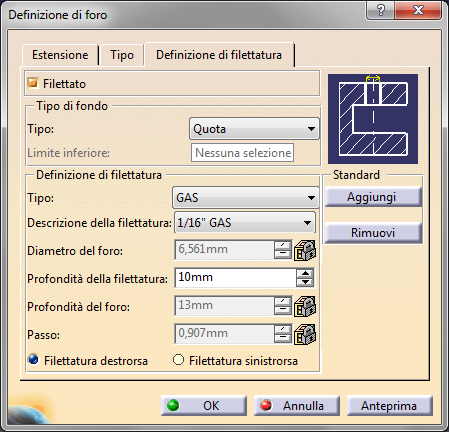This screenshot has height=432, width=449.
Task: Click the Aggiungi standard button
Action: click(x=373, y=197)
